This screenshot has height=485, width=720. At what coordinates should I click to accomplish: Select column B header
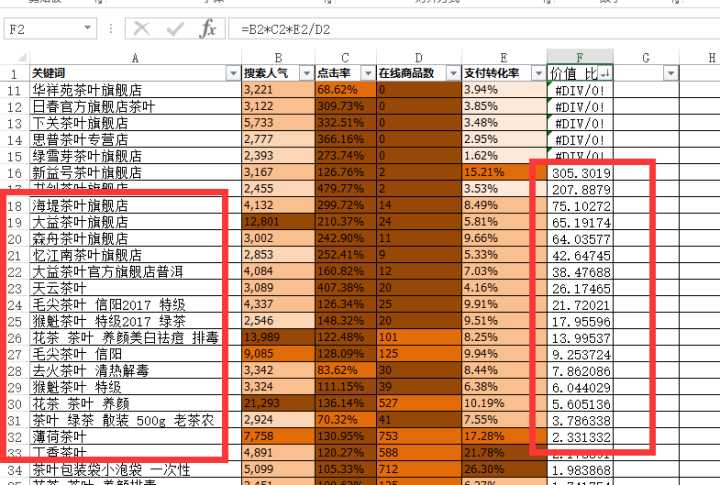[278, 58]
